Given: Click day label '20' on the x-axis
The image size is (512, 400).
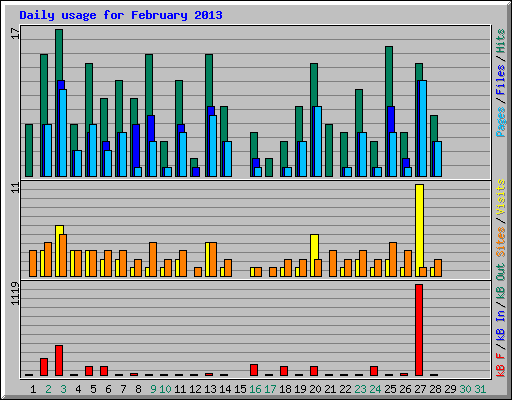Looking at the screenshot, I should click(x=315, y=389).
